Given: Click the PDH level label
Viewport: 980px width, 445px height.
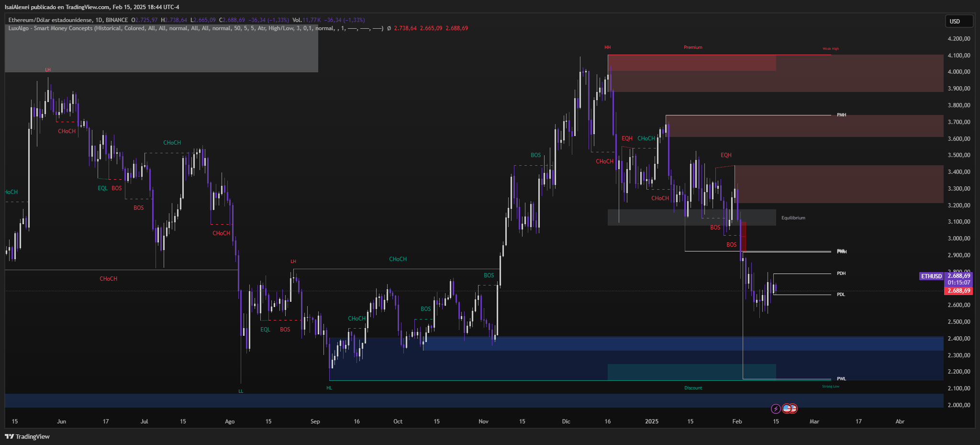Looking at the screenshot, I should pos(841,274).
